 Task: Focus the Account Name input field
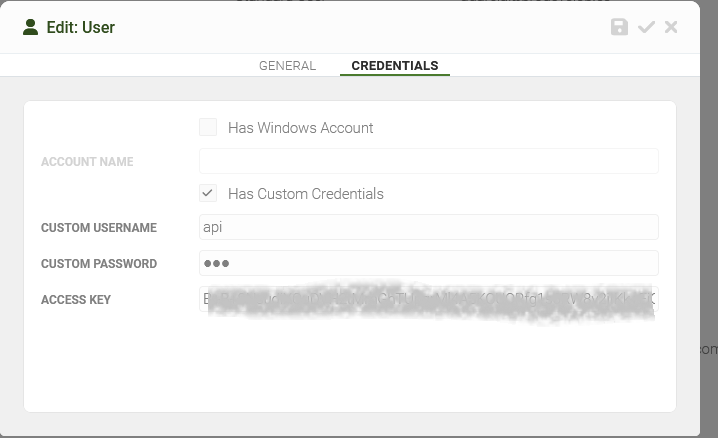coord(429,161)
